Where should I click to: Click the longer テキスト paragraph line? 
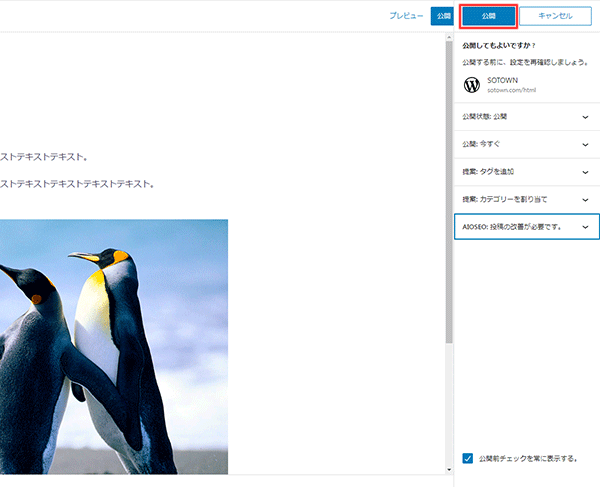pos(77,184)
